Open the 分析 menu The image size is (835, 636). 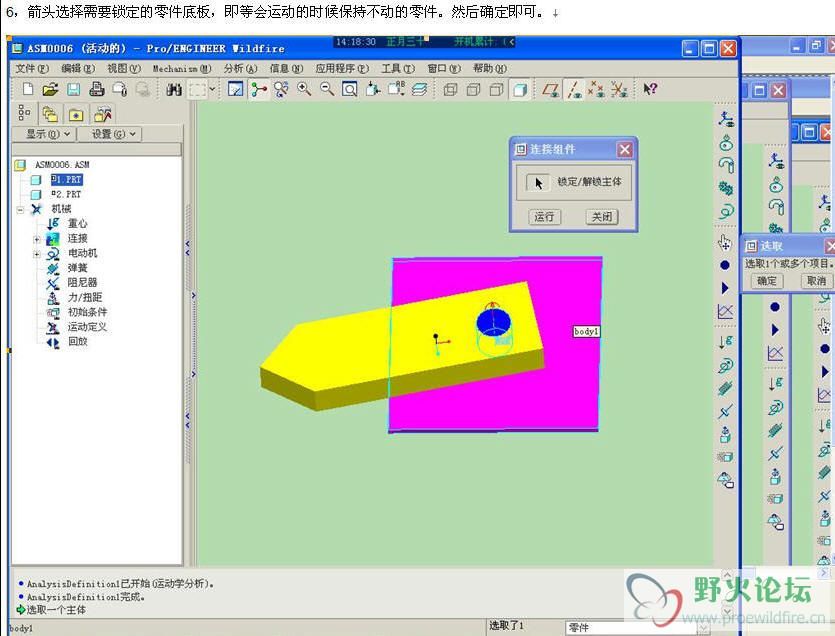tap(240, 68)
